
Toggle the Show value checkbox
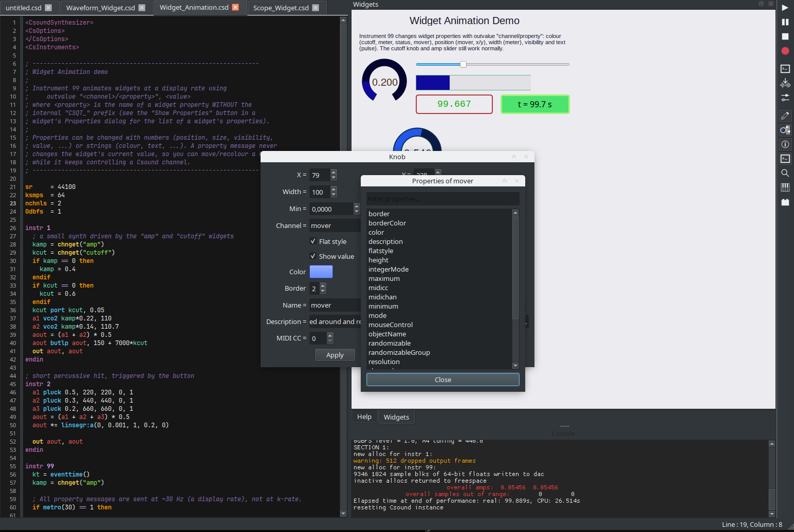[x=313, y=256]
